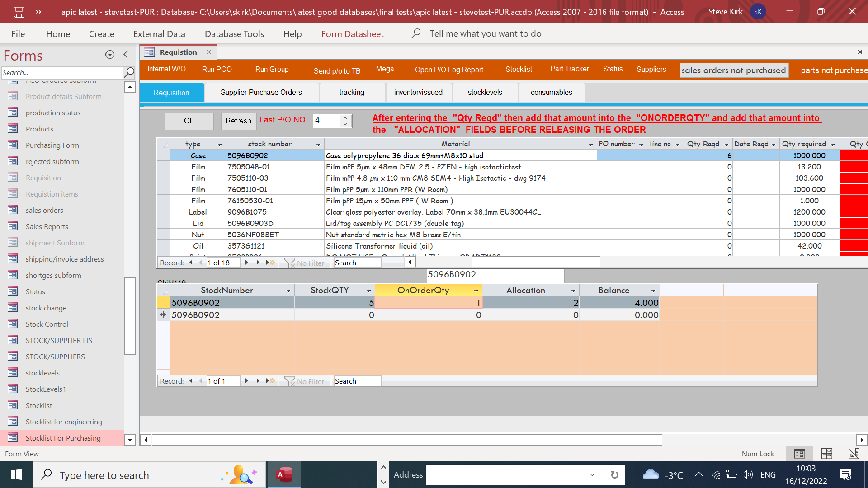This screenshot has width=868, height=488.
Task: Go to next record in lower subform
Action: pyautogui.click(x=247, y=381)
